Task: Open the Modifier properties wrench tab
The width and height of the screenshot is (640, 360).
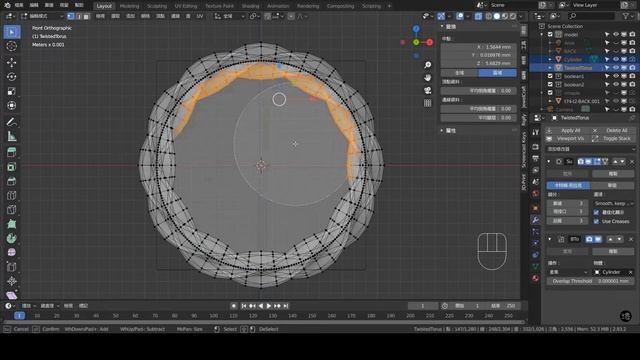Action: pyautogui.click(x=536, y=220)
